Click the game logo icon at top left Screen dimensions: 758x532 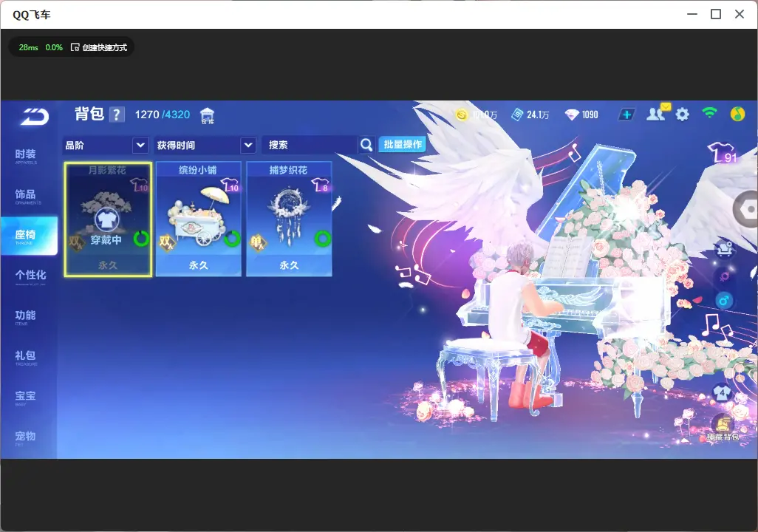pos(34,117)
